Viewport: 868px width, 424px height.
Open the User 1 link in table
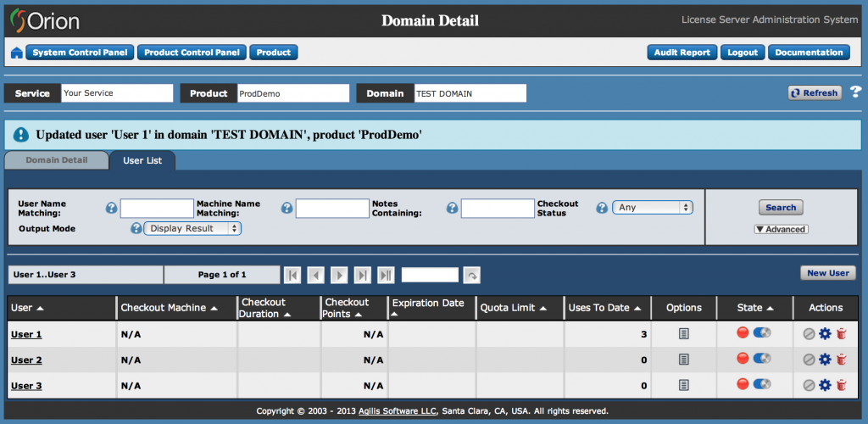point(26,334)
